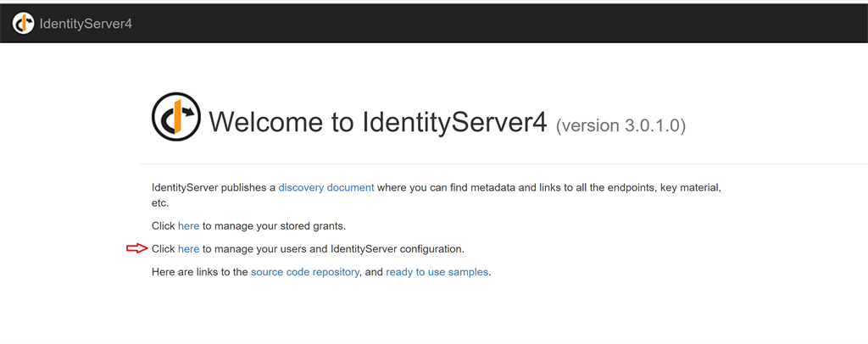Visit the ready to use samples link
This screenshot has height=344, width=868.
(x=437, y=273)
